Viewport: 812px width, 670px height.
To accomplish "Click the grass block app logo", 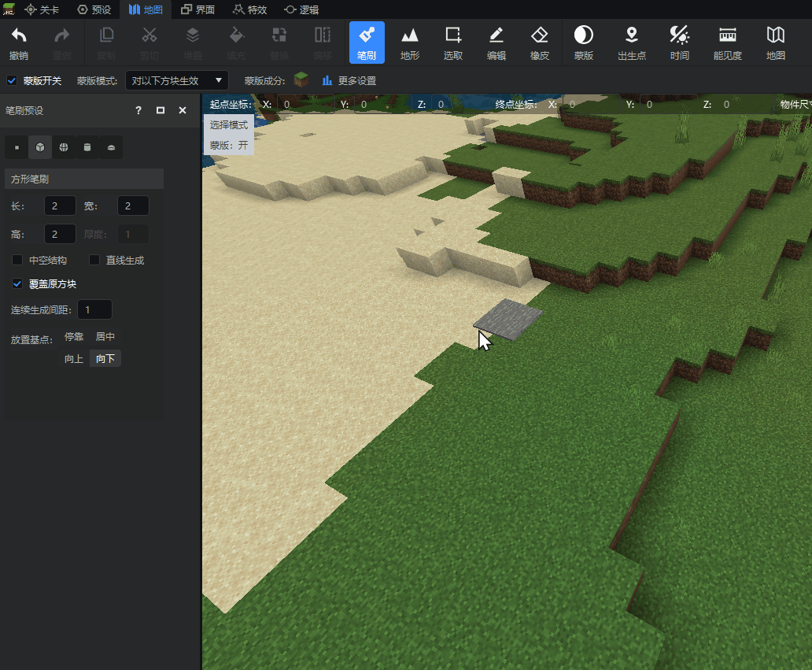I will (x=9, y=9).
